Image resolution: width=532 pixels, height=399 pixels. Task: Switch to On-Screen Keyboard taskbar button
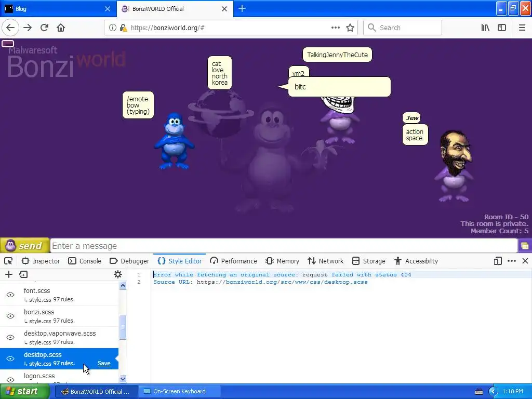(x=179, y=392)
